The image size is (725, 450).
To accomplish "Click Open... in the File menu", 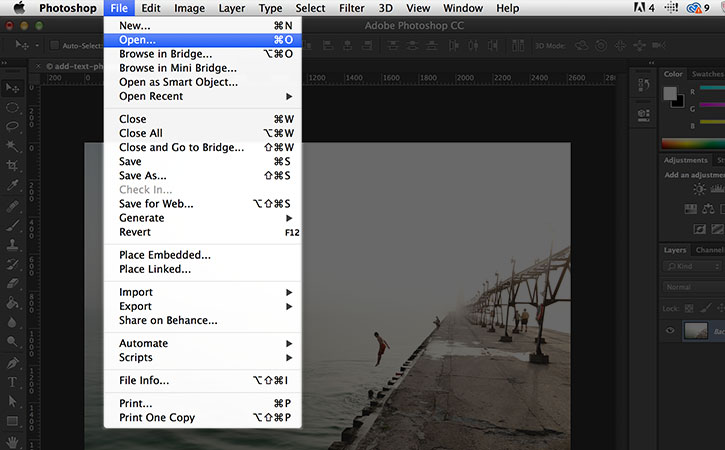I will tap(137, 40).
